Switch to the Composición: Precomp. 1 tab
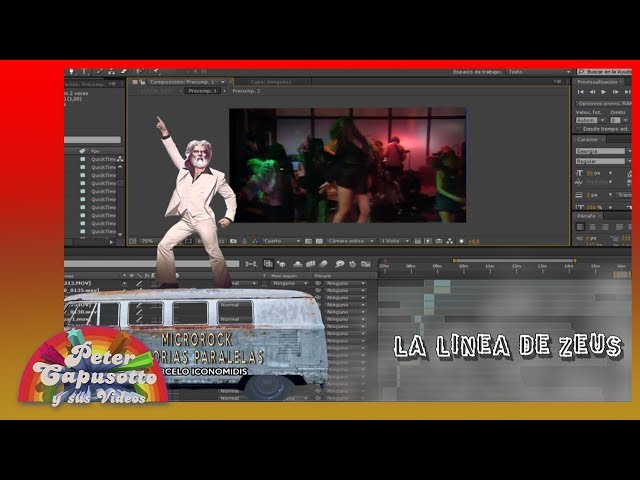This screenshot has height=480, width=640. 182,82
